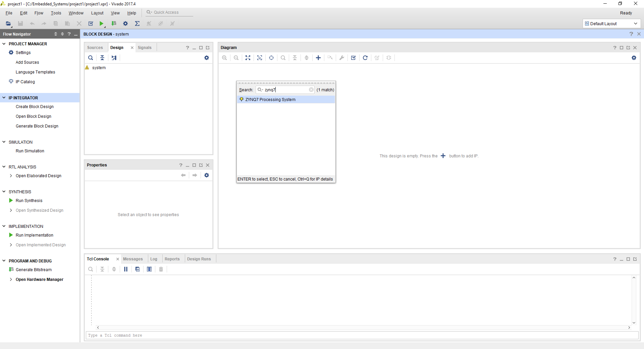This screenshot has width=644, height=349.
Task: Open Properties panel settings gear
Action: pos(207,175)
